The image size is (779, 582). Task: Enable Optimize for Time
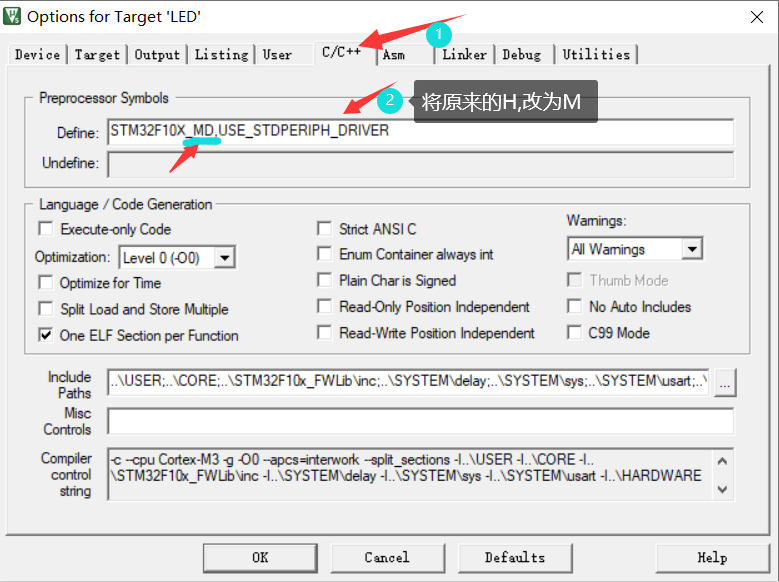coord(46,282)
